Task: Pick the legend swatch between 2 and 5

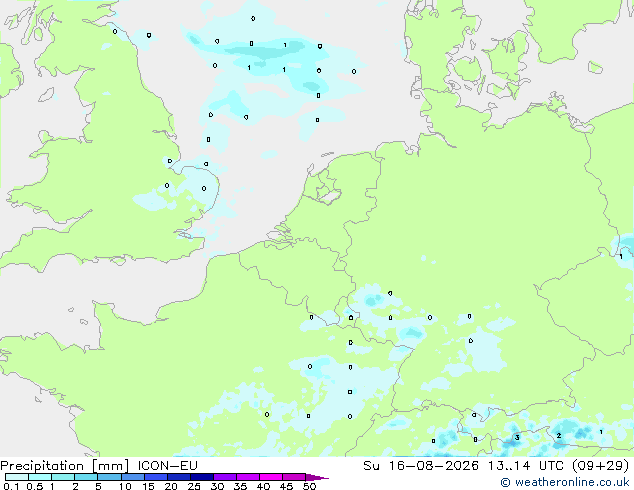Action: 86,477
